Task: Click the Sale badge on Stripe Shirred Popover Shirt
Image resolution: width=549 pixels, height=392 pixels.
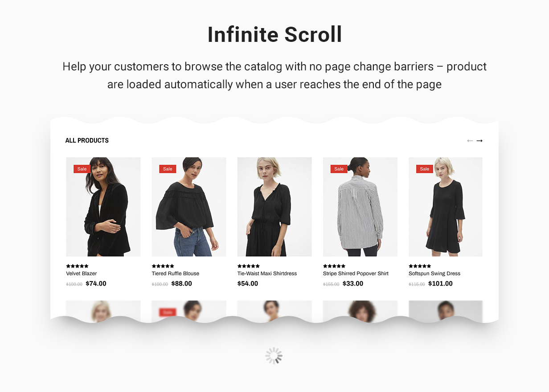Action: 339,169
